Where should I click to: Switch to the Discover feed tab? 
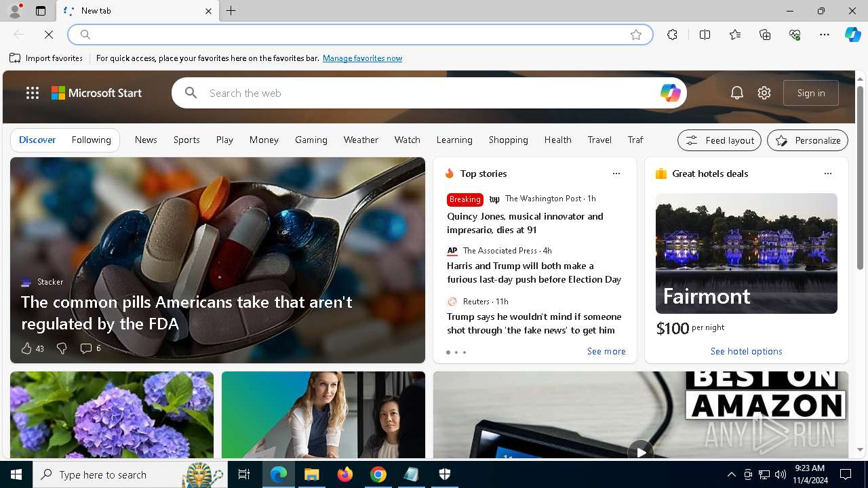pyautogui.click(x=37, y=140)
